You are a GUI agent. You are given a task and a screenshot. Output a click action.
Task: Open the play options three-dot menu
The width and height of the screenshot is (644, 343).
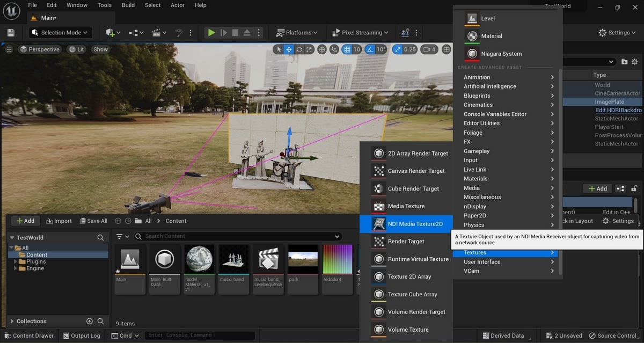[x=259, y=33]
